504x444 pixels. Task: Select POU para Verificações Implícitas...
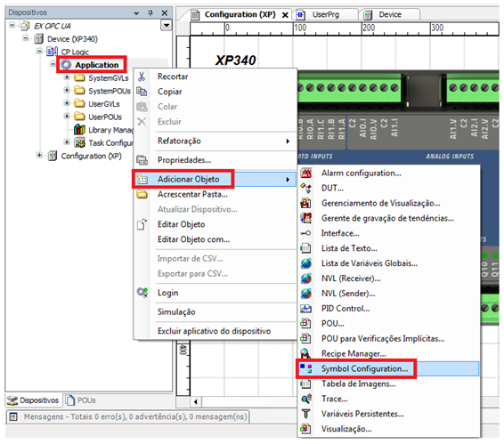pos(388,338)
